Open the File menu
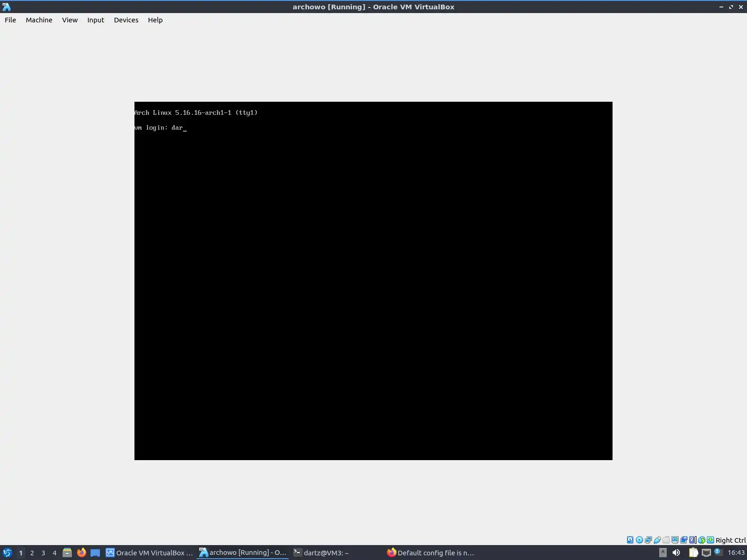This screenshot has width=747, height=560. [10, 20]
